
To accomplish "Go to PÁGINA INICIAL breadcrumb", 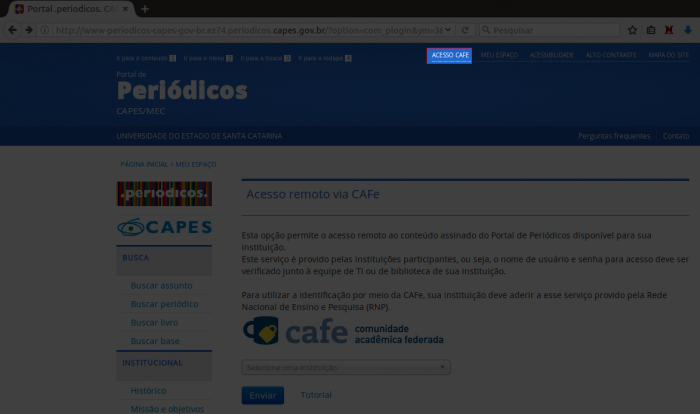I will 144,164.
